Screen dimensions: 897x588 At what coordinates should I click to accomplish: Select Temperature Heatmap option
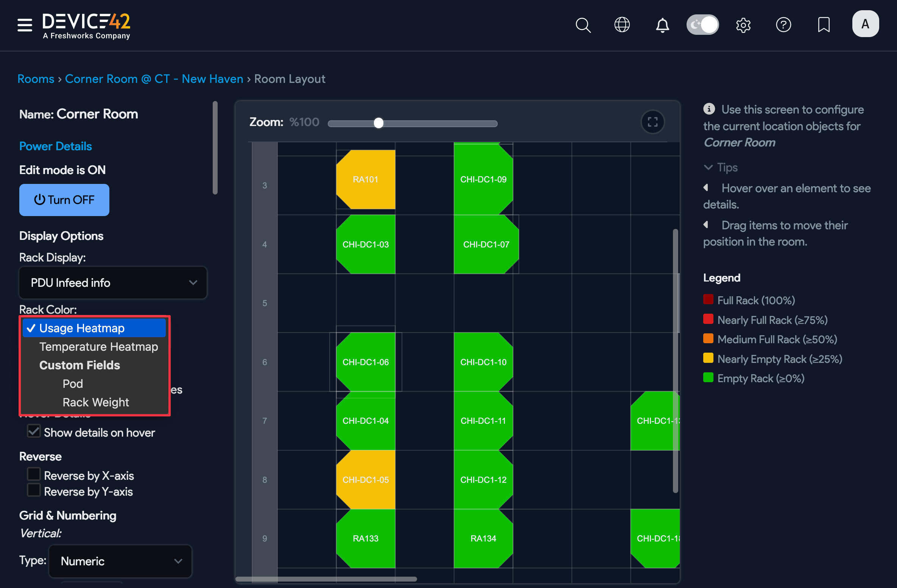tap(98, 347)
